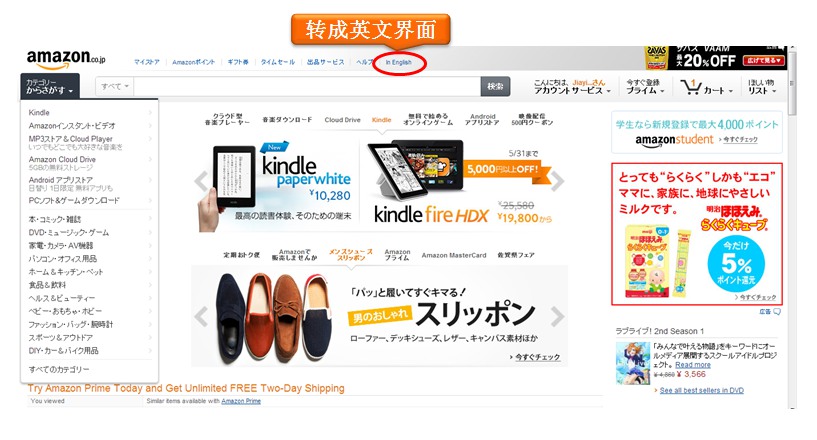Screen dimensions: 817x440
Task: Show the next Kindle banner slide
Action: click(x=557, y=181)
